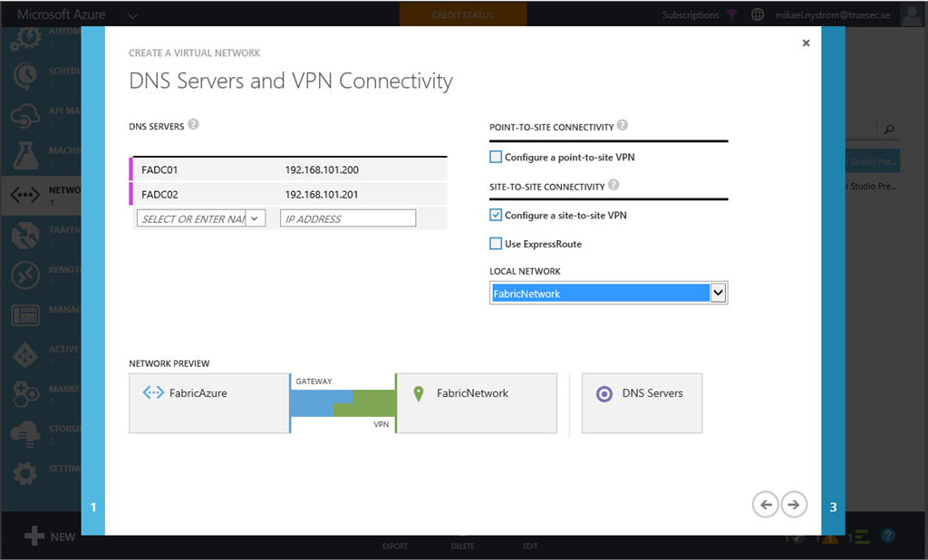Click the Credit Status button
The width and height of the screenshot is (928, 560).
tap(462, 14)
